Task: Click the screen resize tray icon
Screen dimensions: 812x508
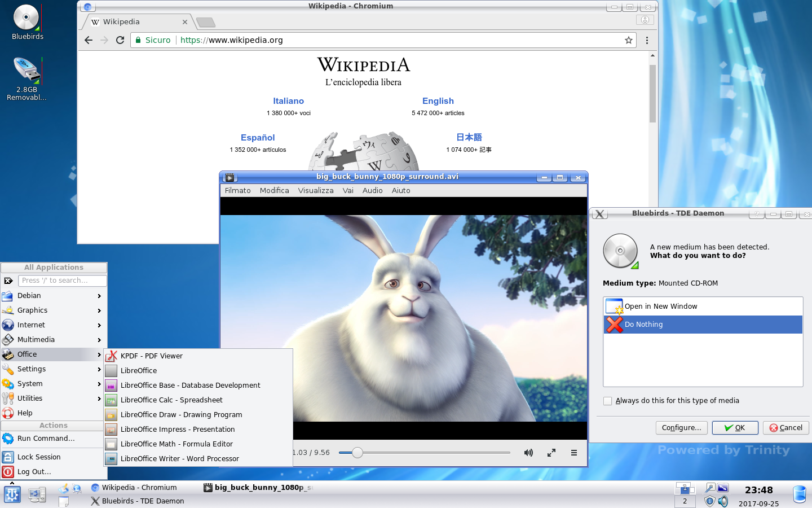Action: 723,488
